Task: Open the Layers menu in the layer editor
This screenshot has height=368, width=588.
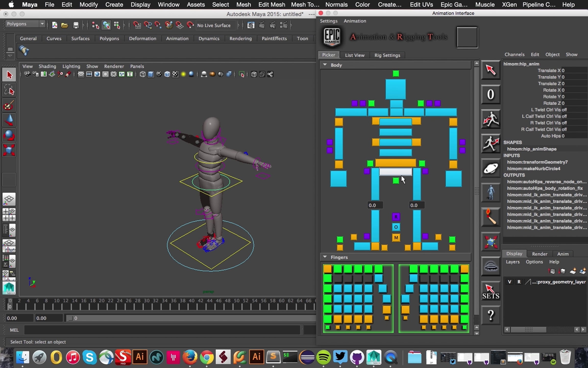Action: click(x=513, y=262)
